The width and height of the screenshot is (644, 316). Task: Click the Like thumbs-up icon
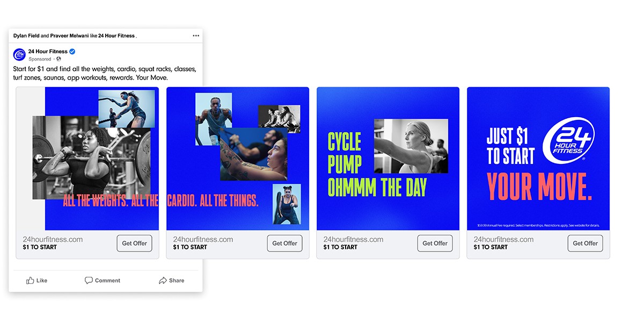[30, 281]
